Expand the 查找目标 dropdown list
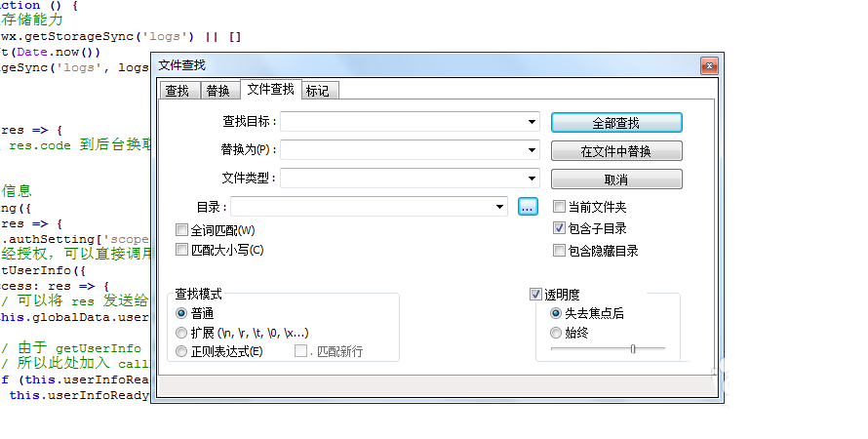 [533, 122]
